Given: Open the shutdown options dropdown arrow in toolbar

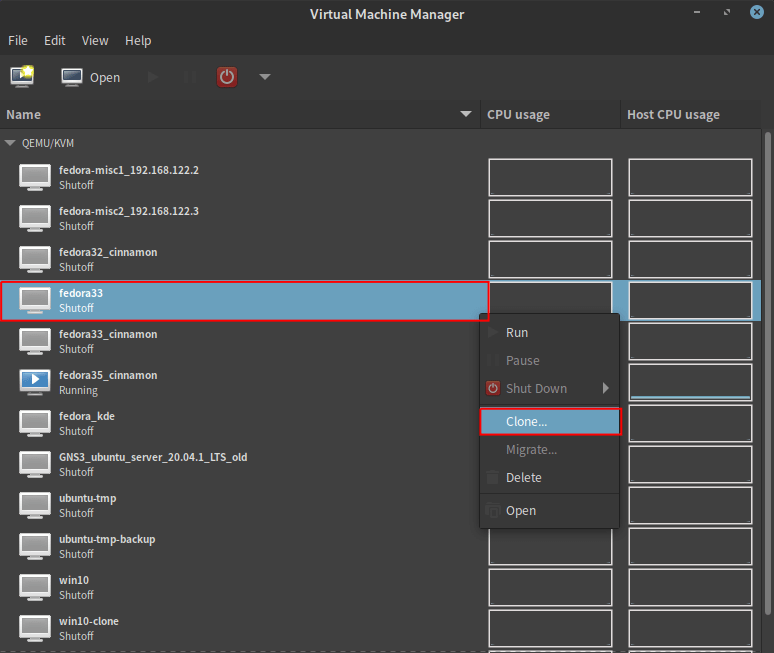Looking at the screenshot, I should (265, 77).
